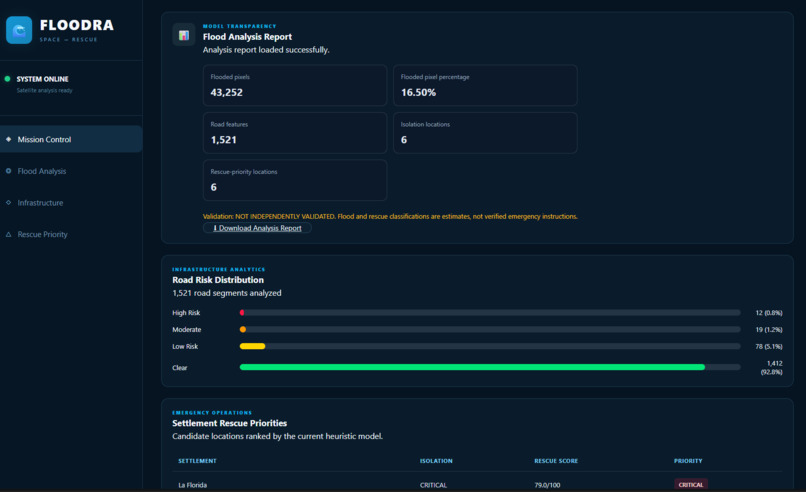Viewport: 806px width, 492px height.
Task: Click the Flooded pixels card
Action: (295, 85)
